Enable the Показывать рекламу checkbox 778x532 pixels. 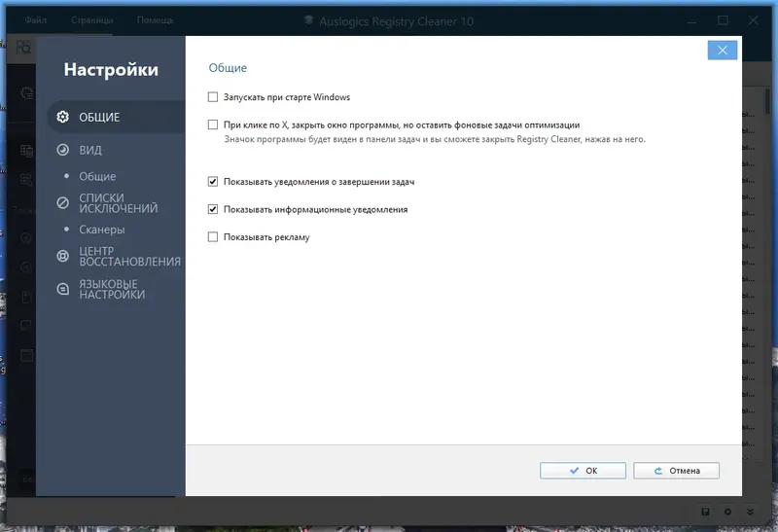click(x=213, y=236)
